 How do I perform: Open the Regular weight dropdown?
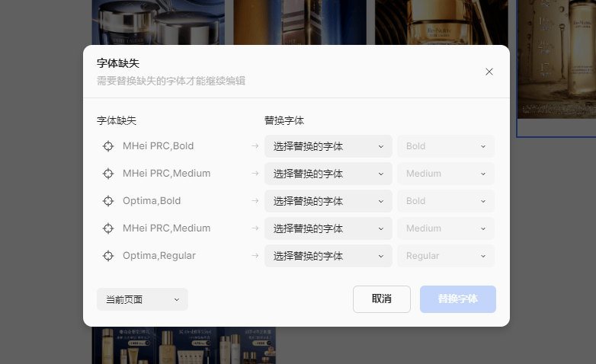point(445,256)
